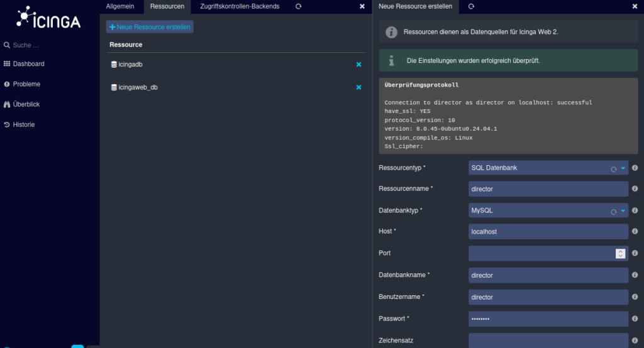Click the Host input field

click(x=548, y=232)
